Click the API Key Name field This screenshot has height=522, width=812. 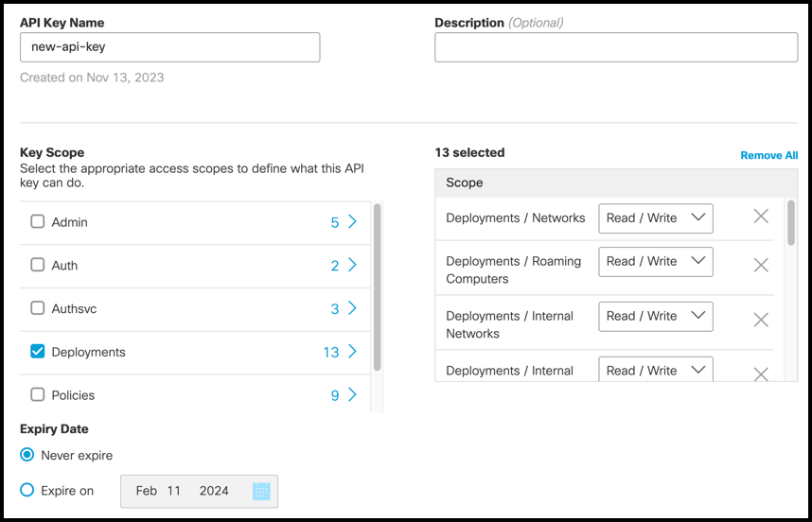click(169, 47)
